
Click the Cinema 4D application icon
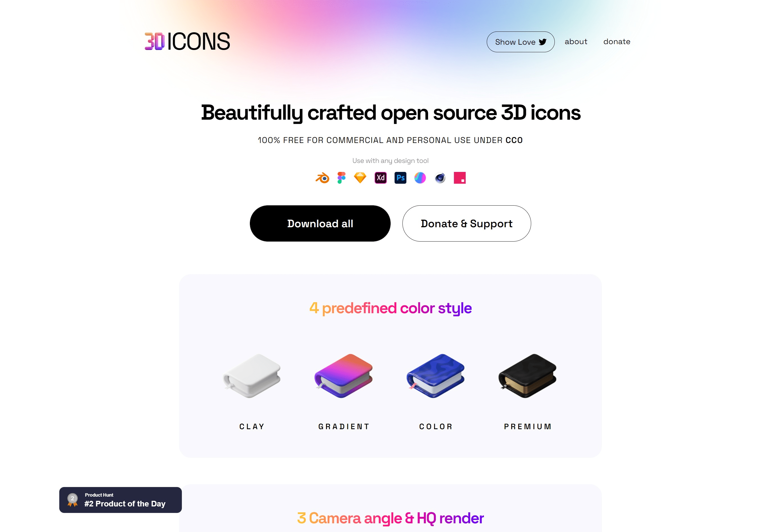440,177
